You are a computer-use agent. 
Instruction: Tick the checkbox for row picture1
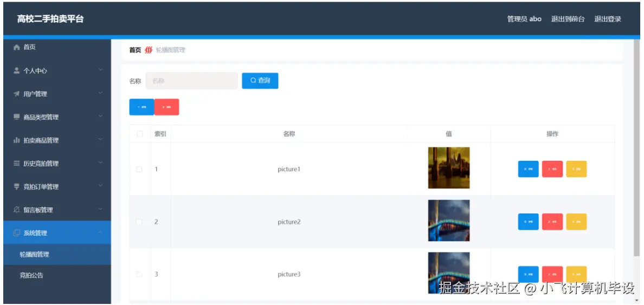click(x=139, y=169)
